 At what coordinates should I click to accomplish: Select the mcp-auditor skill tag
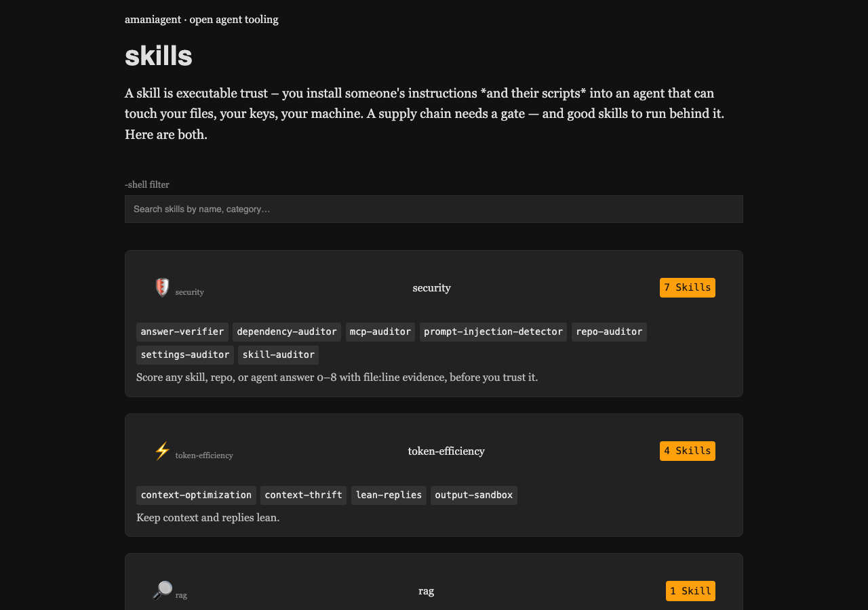(380, 332)
